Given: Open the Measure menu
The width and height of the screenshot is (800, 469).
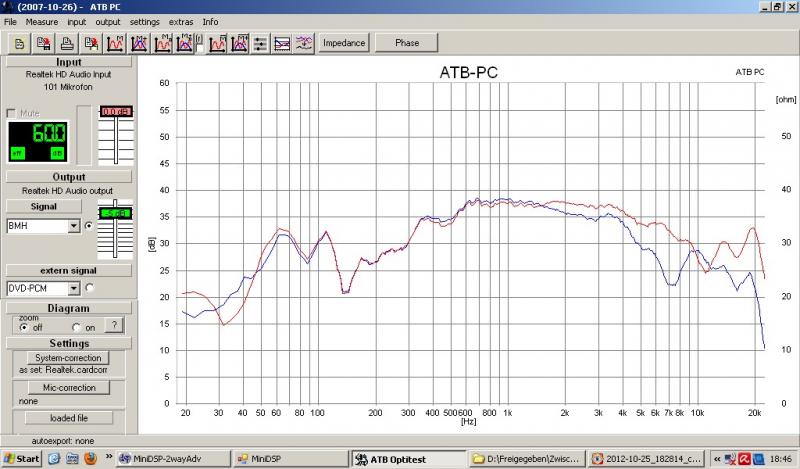Looking at the screenshot, I should click(x=42, y=22).
